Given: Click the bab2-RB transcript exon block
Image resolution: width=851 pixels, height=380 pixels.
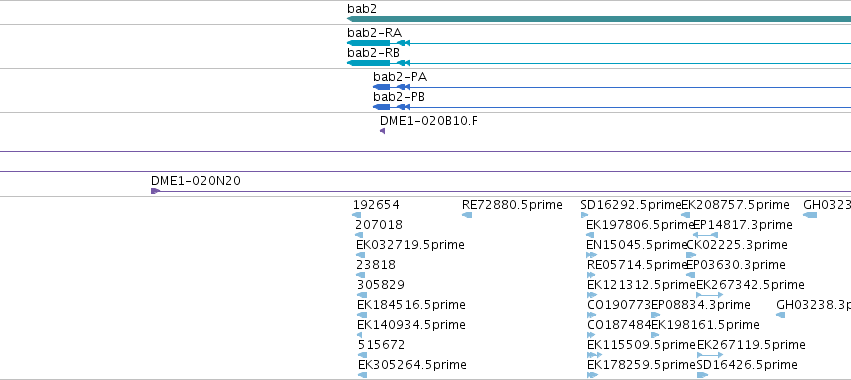Looking at the screenshot, I should point(369,63).
